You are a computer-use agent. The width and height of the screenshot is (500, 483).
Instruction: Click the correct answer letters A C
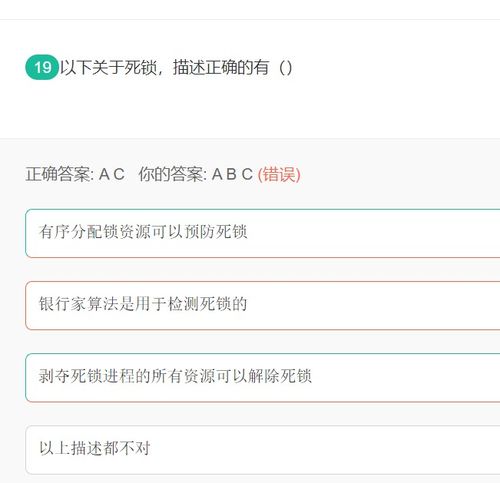112,174
